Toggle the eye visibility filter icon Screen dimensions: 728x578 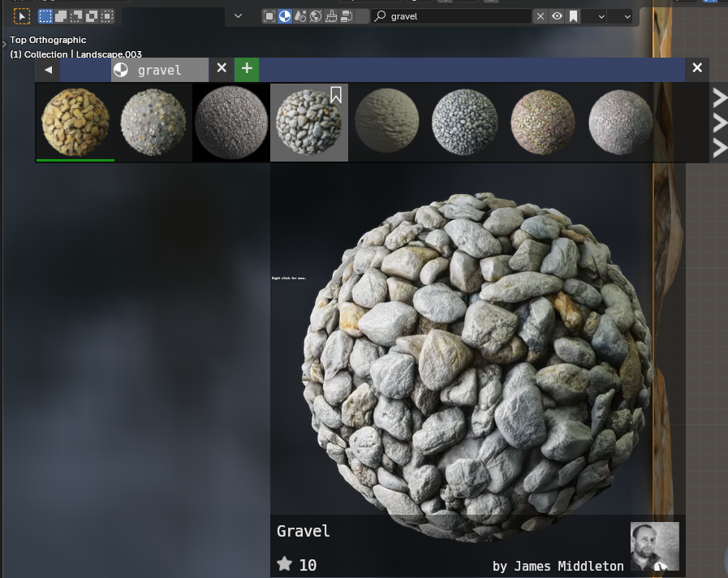(558, 16)
